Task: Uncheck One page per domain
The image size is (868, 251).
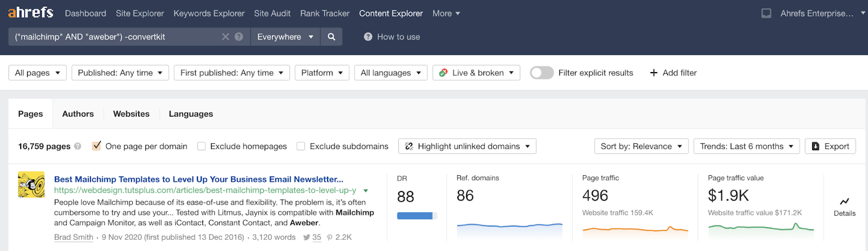Action: pyautogui.click(x=97, y=146)
